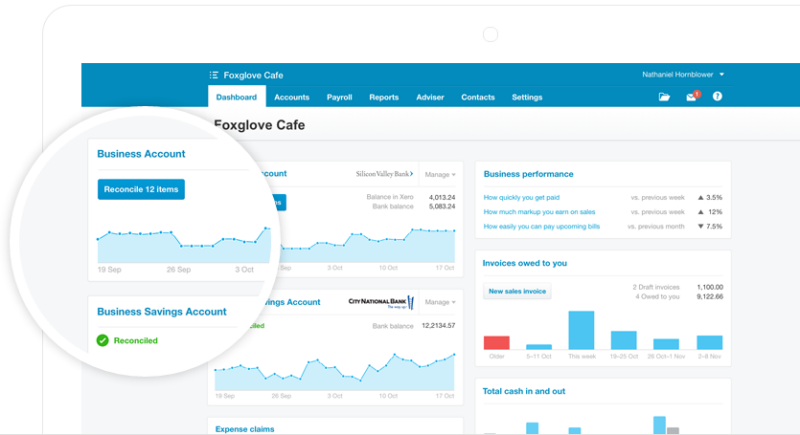This screenshot has width=800, height=435.
Task: Open How easily you can pay upcoming bills
Action: coord(542,226)
